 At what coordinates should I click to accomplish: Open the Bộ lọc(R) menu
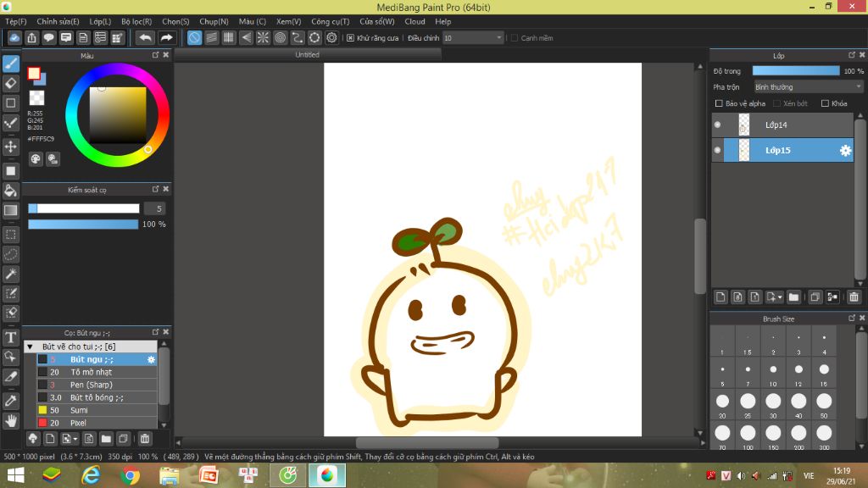coord(136,21)
